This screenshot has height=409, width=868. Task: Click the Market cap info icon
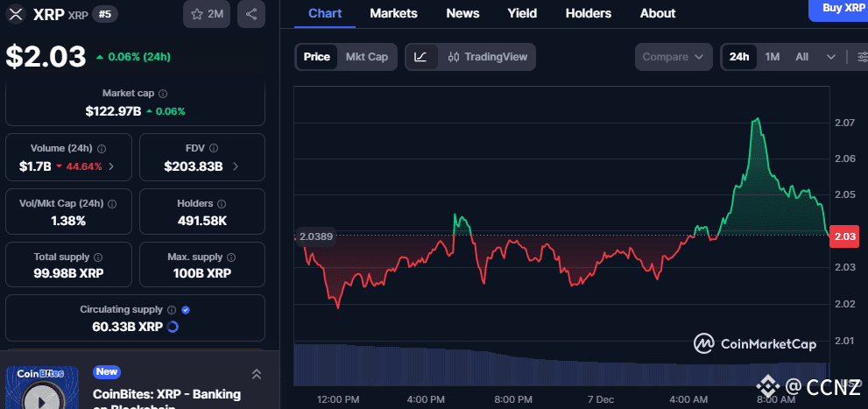pyautogui.click(x=163, y=94)
